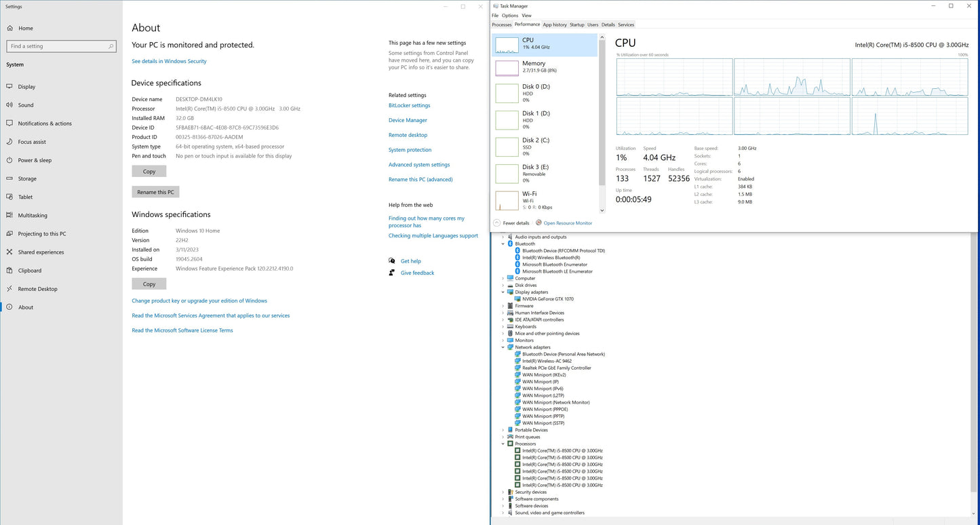
Task: Collapse the Network adapters node
Action: tap(503, 347)
